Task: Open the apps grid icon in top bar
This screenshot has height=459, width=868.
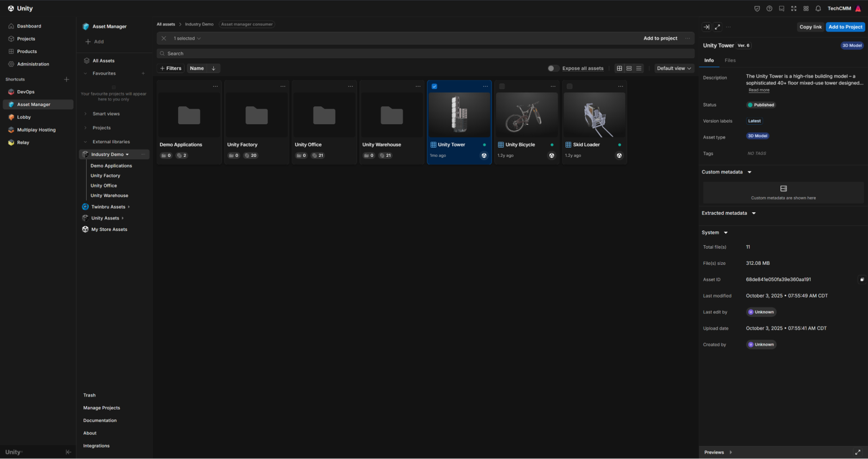Action: point(806,8)
